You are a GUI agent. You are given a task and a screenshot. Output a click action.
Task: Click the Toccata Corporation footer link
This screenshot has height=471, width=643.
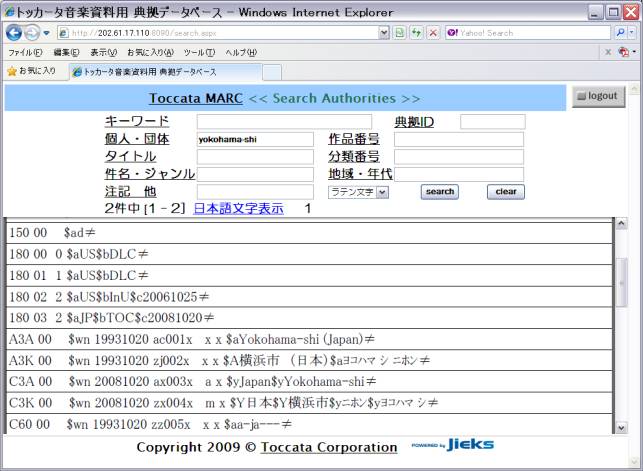329,447
